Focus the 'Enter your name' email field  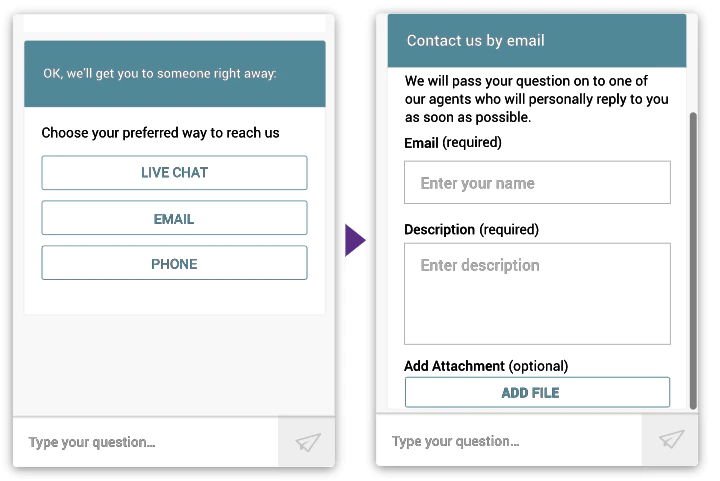[x=537, y=182]
